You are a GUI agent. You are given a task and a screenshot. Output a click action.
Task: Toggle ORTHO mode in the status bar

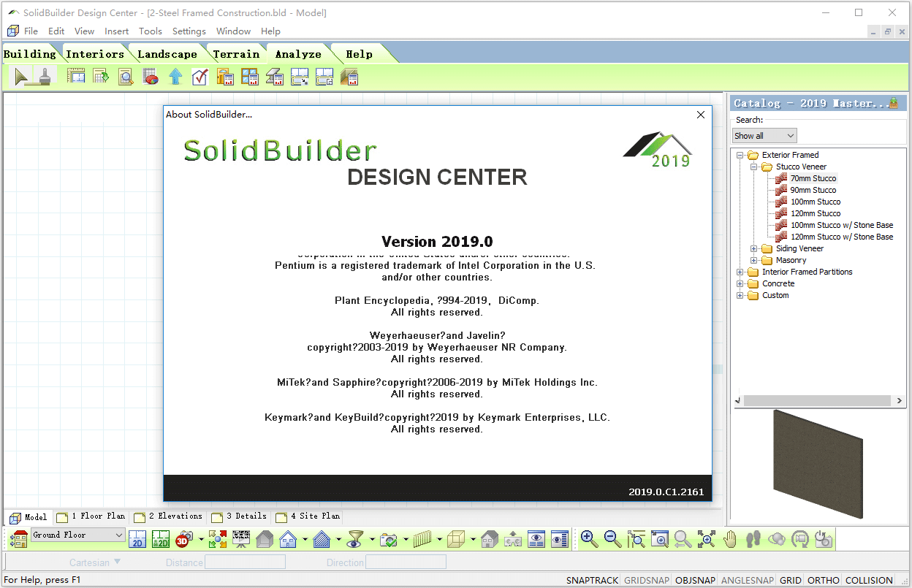coord(824,581)
